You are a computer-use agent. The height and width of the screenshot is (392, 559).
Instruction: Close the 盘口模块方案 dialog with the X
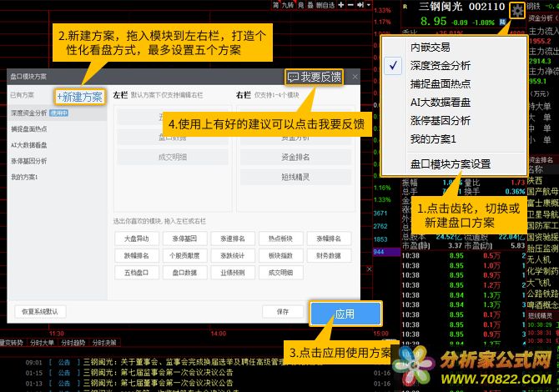pyautogui.click(x=355, y=77)
